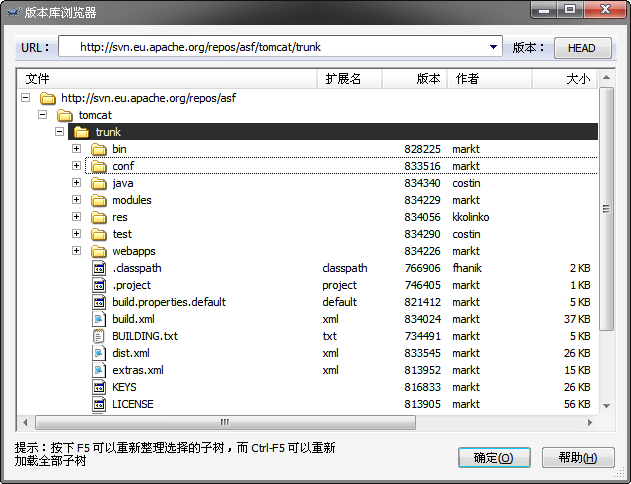Sort by the 大小 column header
This screenshot has height=484, width=631.
click(x=565, y=79)
